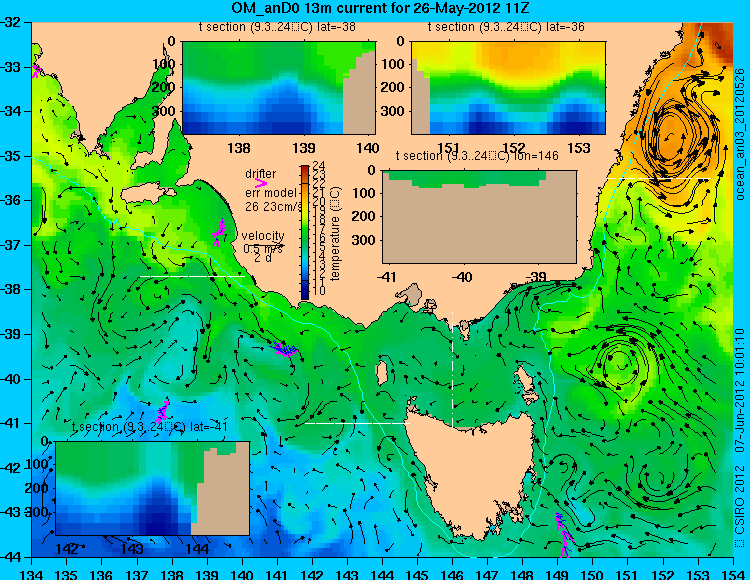The height and width of the screenshot is (580, 750).
Task: Click the '0.5 m/s' velocity scale text
Action: coord(263,249)
